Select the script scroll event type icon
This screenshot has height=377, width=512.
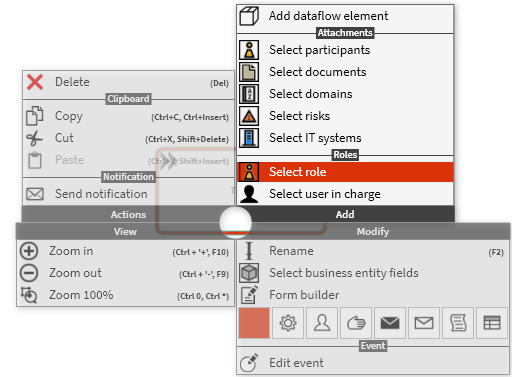[458, 323]
